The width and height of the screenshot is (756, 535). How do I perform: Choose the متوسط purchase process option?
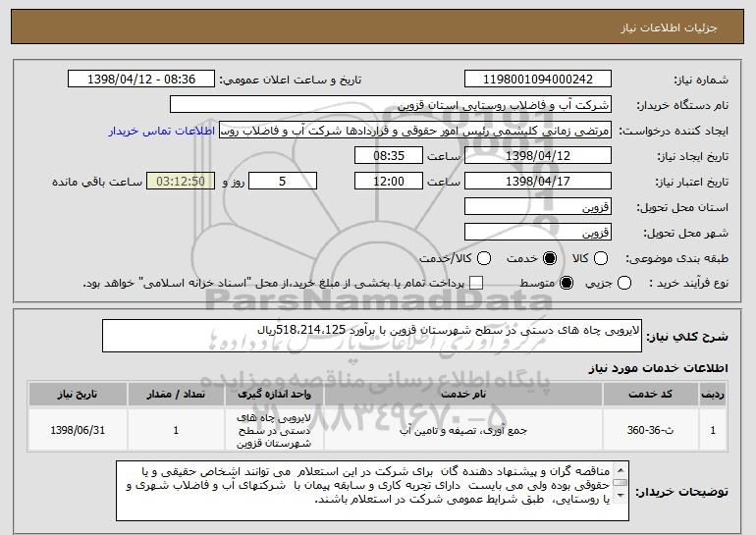coord(567,284)
